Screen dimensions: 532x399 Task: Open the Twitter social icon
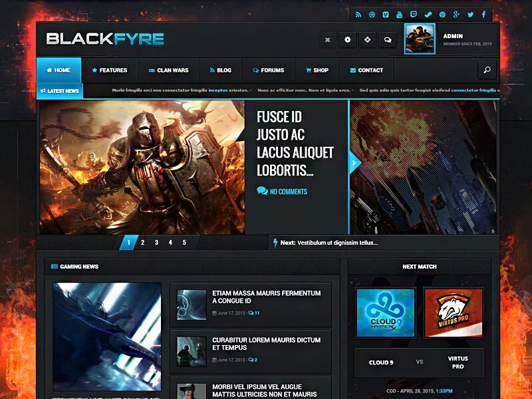point(470,15)
